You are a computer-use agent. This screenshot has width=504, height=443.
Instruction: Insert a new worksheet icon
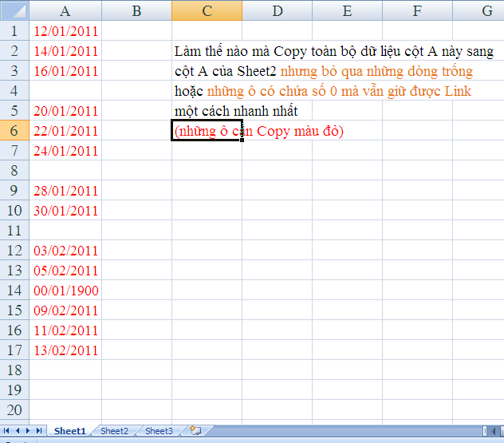point(195,430)
